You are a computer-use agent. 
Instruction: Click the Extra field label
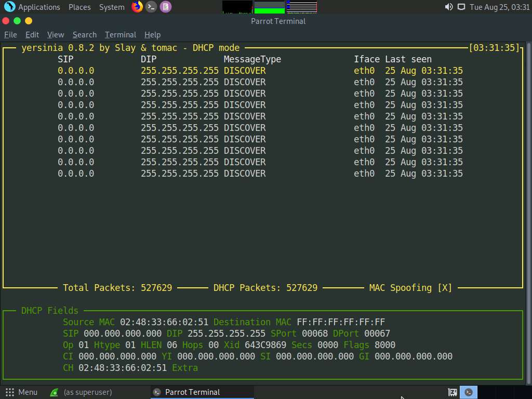[185, 368]
